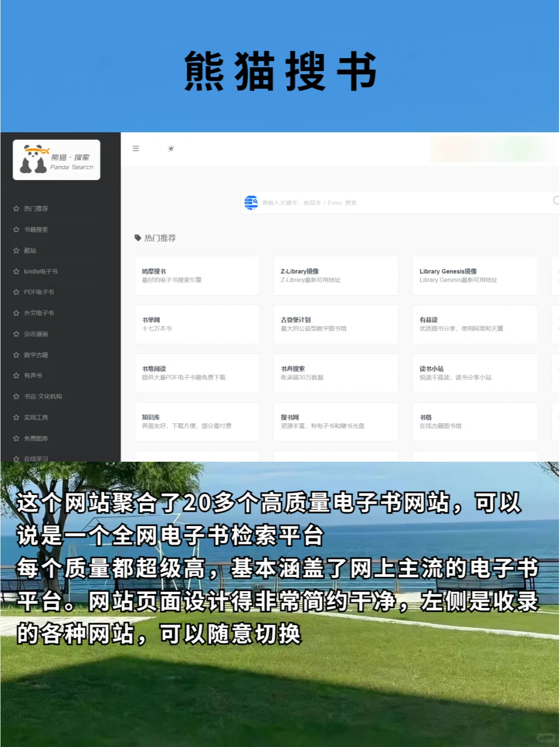The width and height of the screenshot is (560, 747).
Task: Click star icon beside 热门推荐
Action: click(x=16, y=209)
